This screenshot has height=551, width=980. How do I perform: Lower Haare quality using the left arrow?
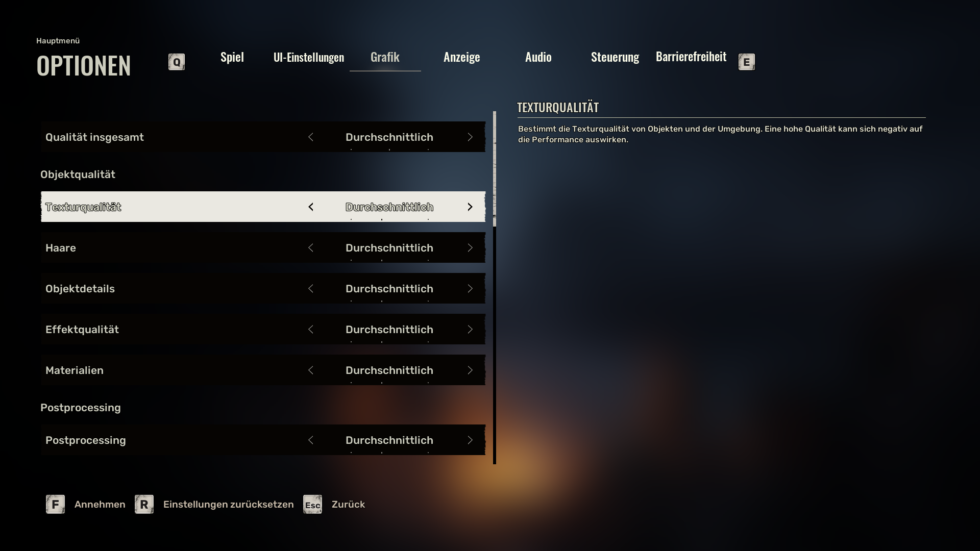311,248
